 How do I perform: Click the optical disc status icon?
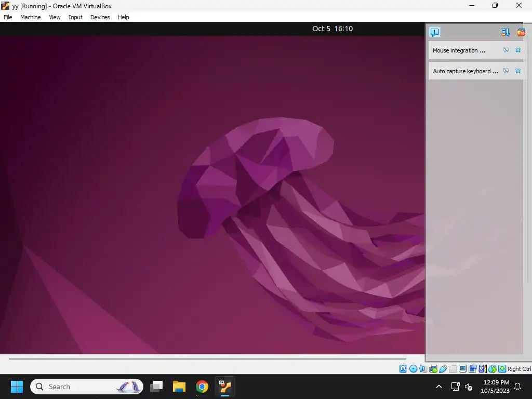[x=413, y=369]
